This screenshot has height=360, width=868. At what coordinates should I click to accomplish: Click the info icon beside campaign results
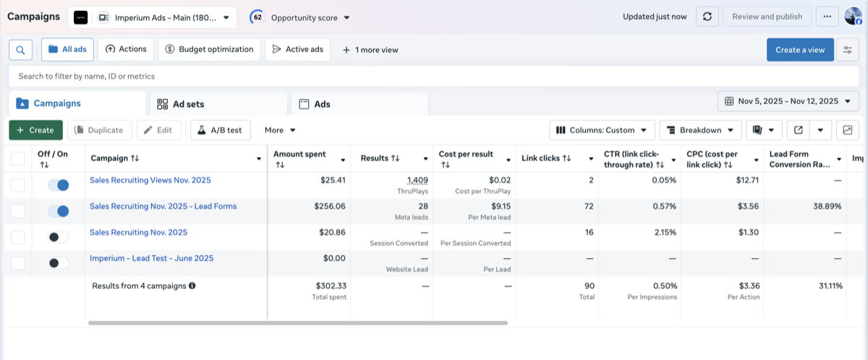tap(192, 286)
